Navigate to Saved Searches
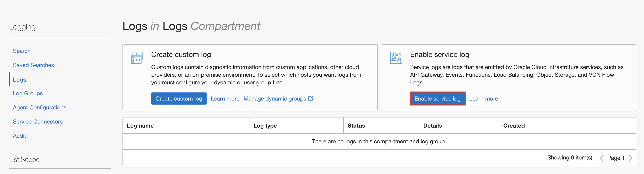644x174 pixels. pos(33,65)
